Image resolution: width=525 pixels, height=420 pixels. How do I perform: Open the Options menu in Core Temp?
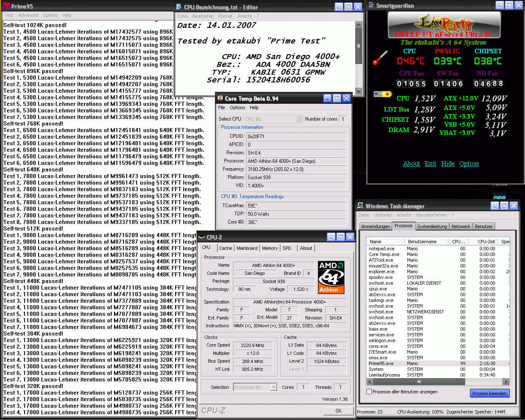click(x=237, y=107)
